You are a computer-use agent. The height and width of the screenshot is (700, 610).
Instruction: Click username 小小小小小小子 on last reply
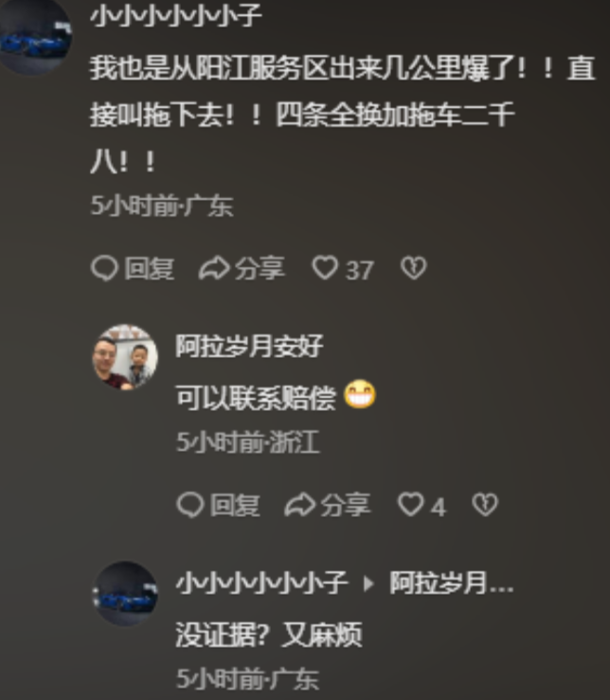[261, 583]
